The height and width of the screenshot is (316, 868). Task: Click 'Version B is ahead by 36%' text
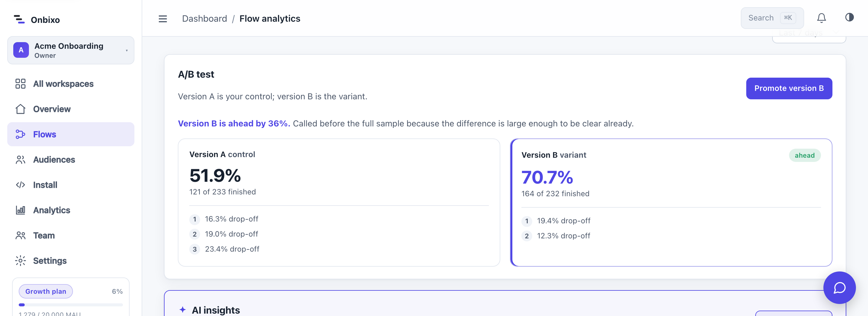click(x=234, y=123)
